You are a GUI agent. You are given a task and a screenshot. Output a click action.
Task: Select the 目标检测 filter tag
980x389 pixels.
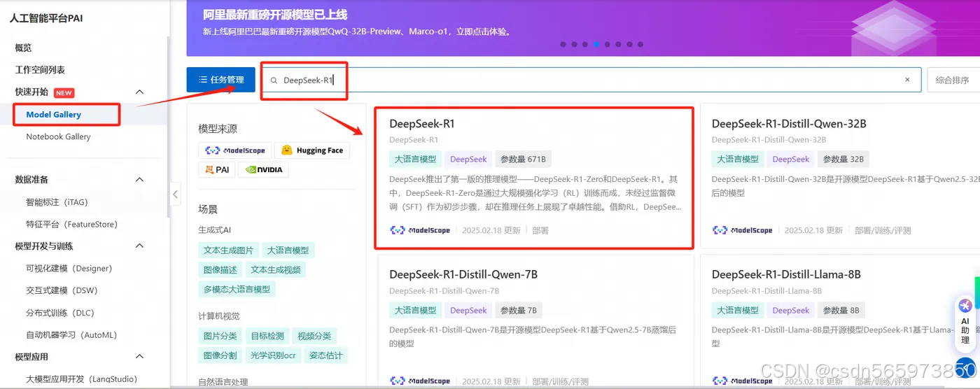tap(267, 336)
